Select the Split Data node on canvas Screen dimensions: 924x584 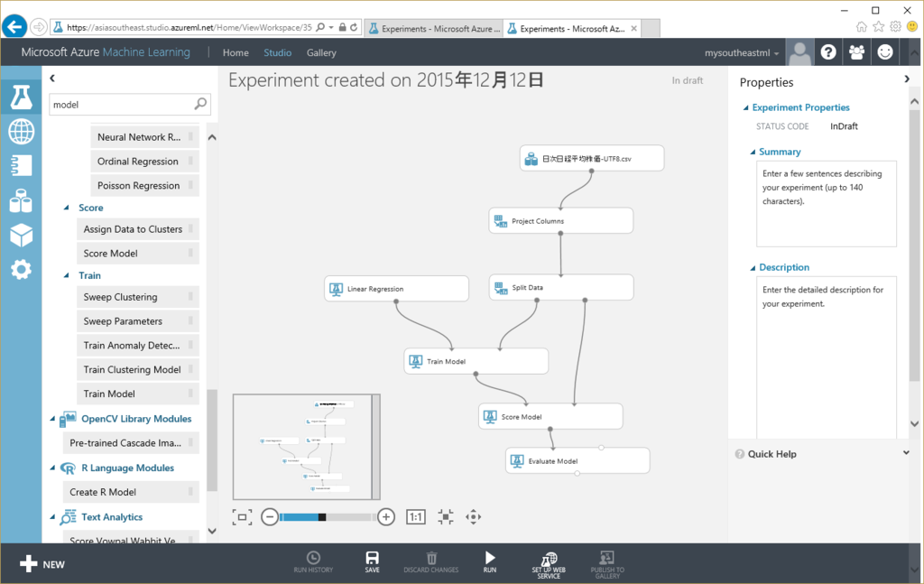click(561, 288)
